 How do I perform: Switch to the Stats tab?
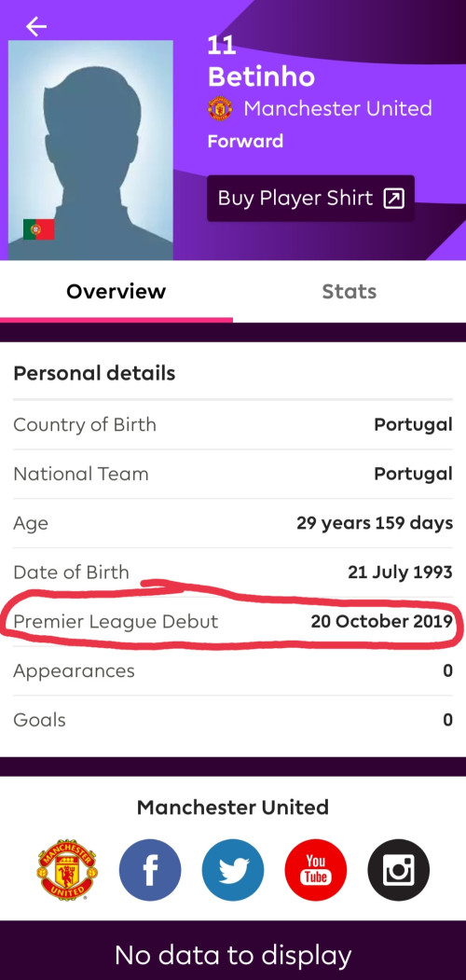tap(349, 291)
